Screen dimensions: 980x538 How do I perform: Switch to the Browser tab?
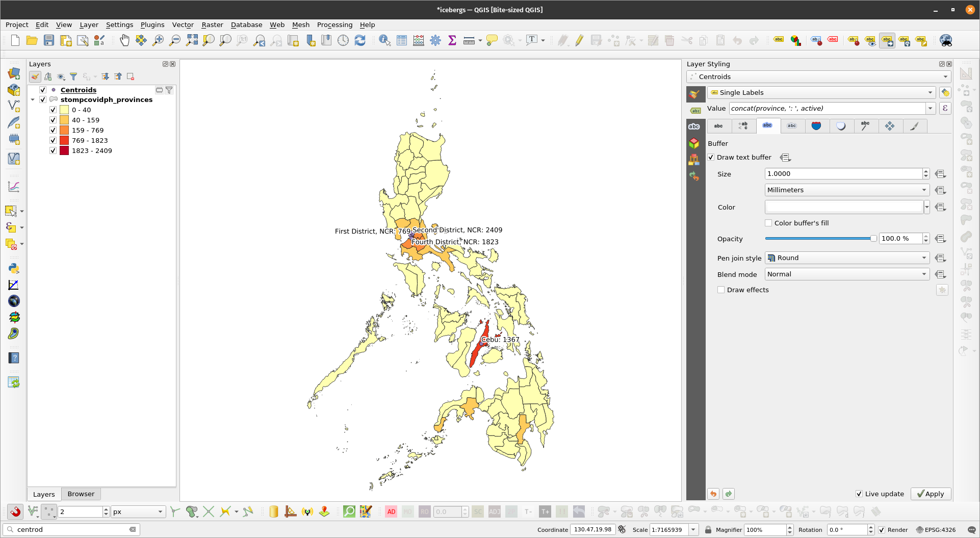click(81, 494)
